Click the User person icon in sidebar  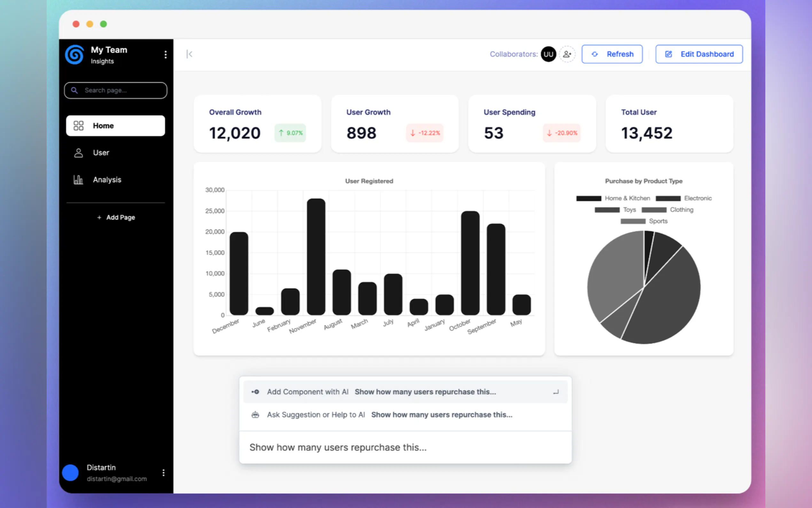pos(78,153)
